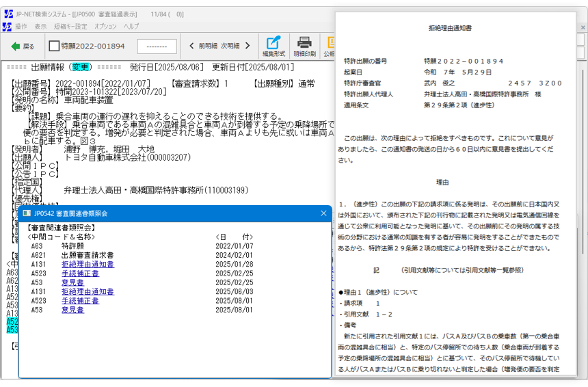Click the 更新日付[2025/08/01] text
The width and height of the screenshot is (588, 387).
253,67
